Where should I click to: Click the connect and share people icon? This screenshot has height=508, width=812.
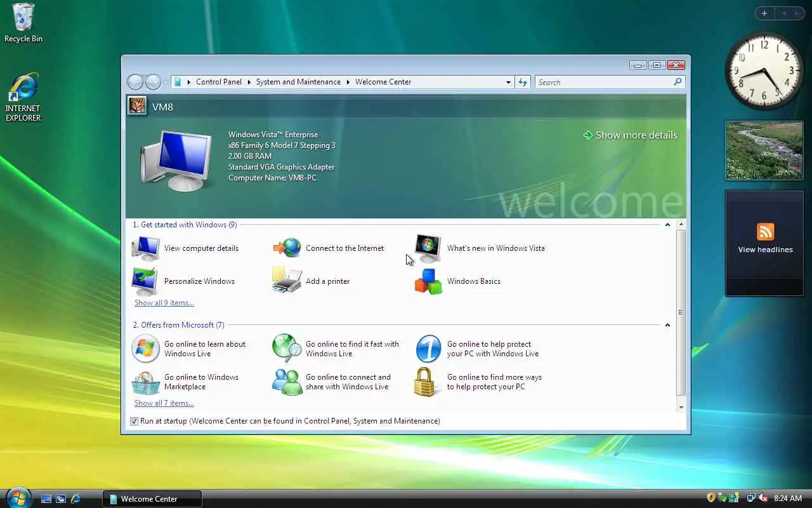[287, 382]
